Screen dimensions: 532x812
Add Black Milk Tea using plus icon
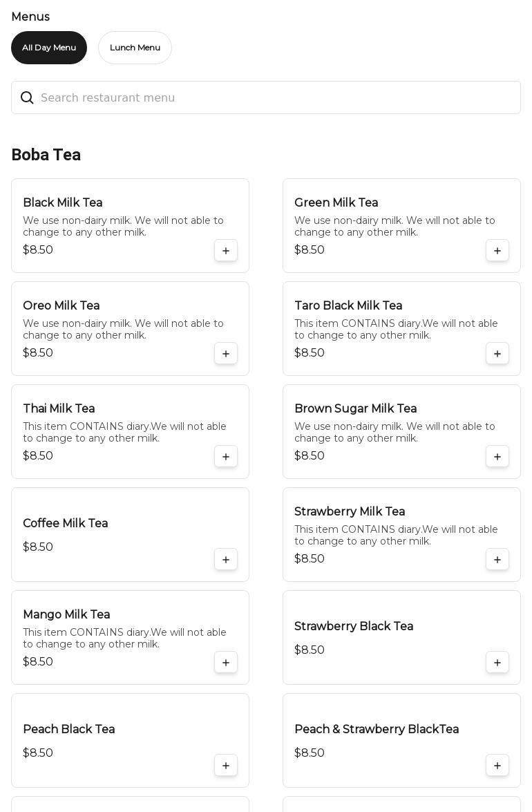tap(226, 250)
